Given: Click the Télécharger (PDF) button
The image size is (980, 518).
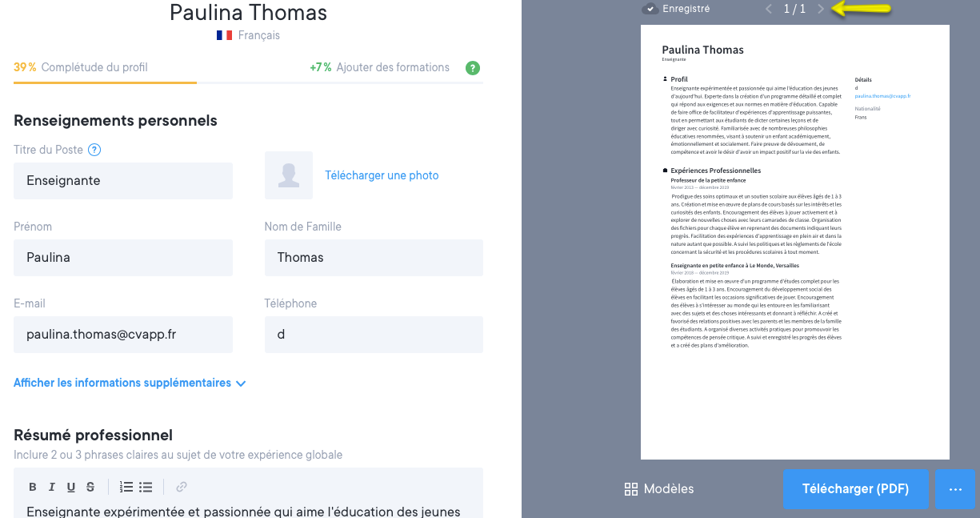Looking at the screenshot, I should [x=855, y=489].
